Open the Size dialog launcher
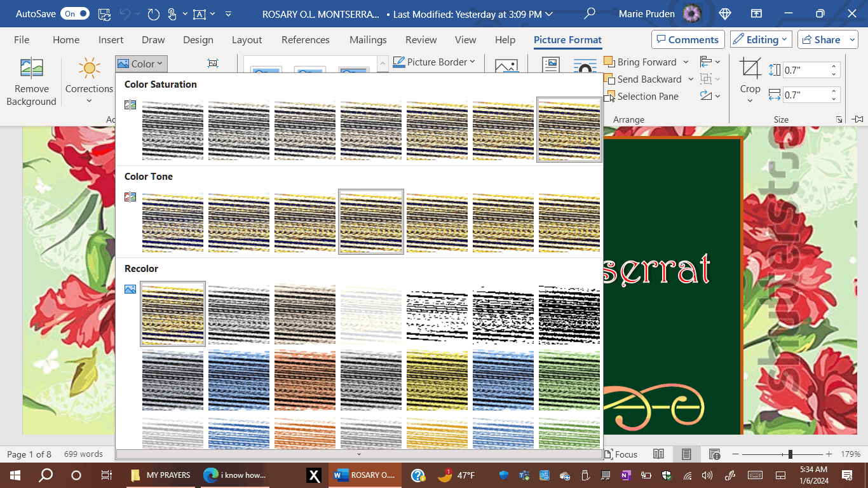 (839, 119)
